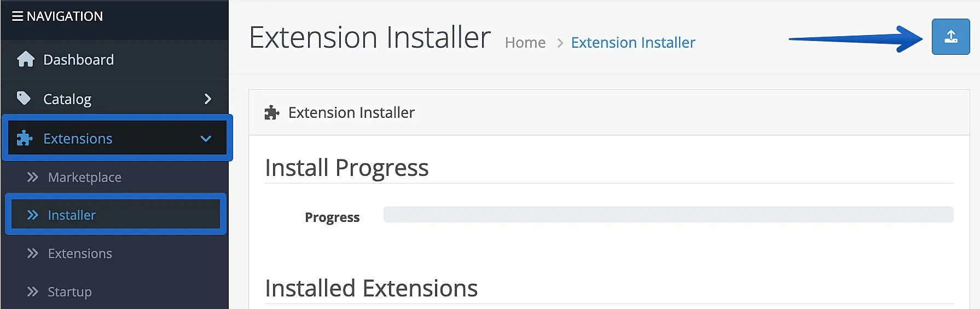Click the double-arrow icon beside Startup
Image resolution: width=980 pixels, height=309 pixels.
pyautogui.click(x=33, y=291)
